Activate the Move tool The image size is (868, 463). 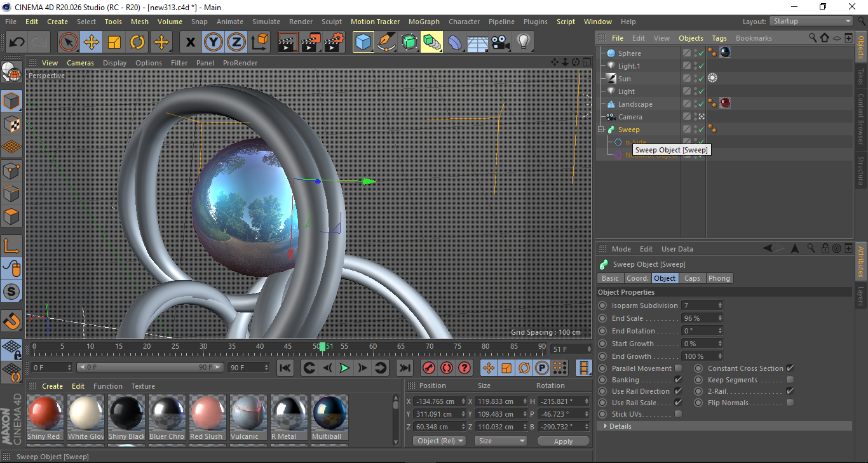coord(92,43)
